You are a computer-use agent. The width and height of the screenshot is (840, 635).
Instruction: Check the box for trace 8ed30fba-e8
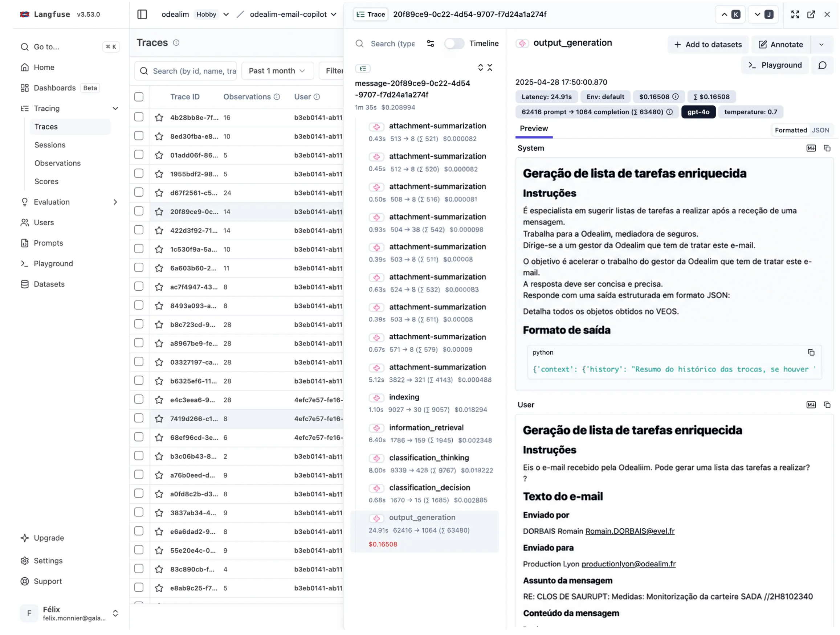pyautogui.click(x=139, y=136)
